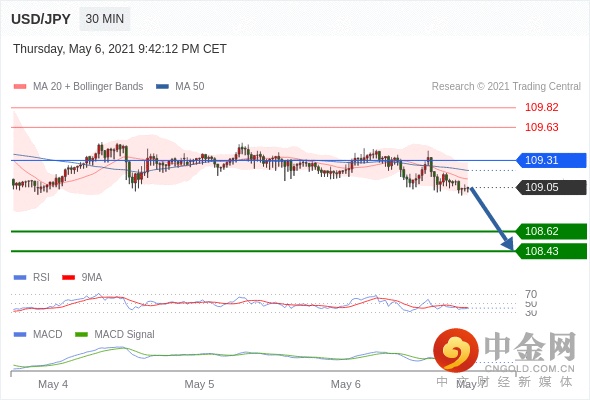Image resolution: width=590 pixels, height=400 pixels.
Task: Click the blue MACD legend swatch
Action: tap(20, 335)
